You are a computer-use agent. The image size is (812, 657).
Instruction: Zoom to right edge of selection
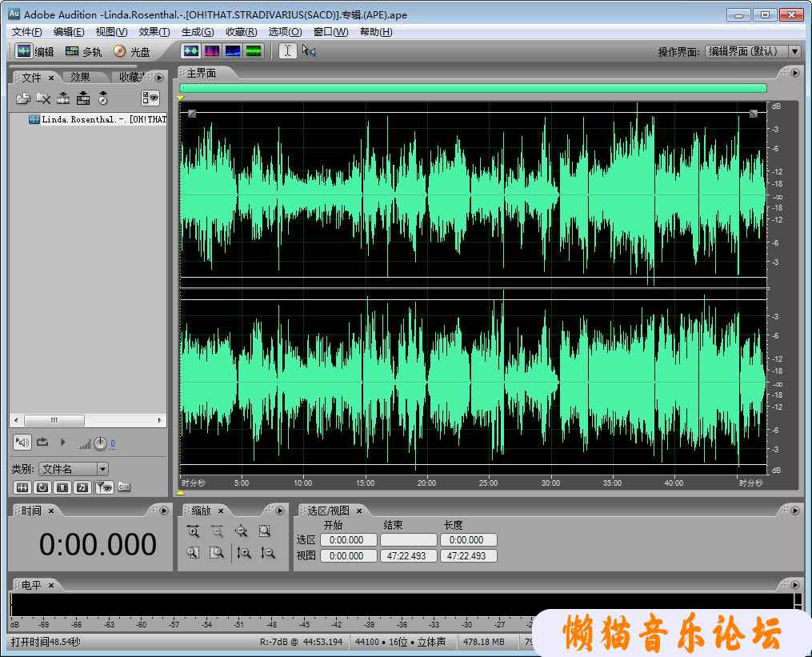click(x=217, y=553)
